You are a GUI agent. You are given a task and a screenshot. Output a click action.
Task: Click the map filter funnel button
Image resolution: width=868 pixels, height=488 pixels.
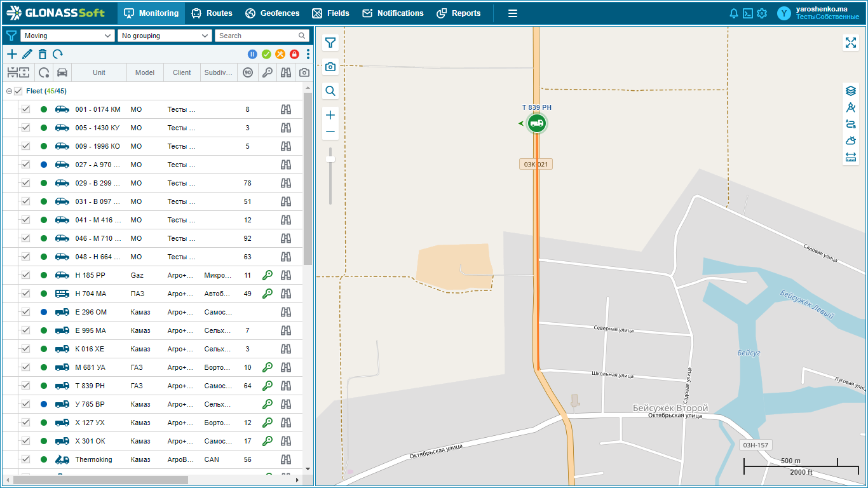pyautogui.click(x=330, y=43)
